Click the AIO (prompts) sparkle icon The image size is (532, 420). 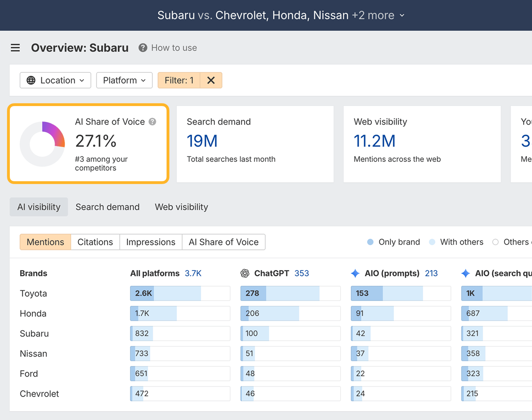pos(355,273)
